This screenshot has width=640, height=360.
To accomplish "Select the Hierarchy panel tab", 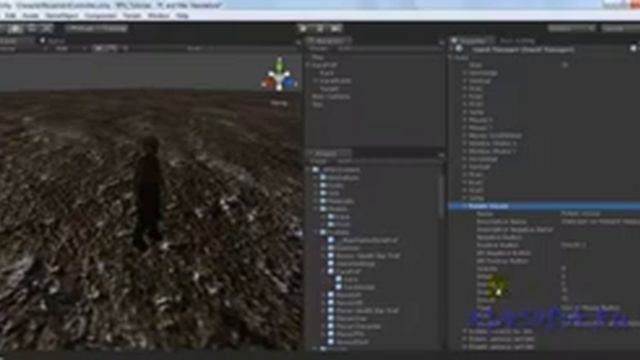I will (329, 41).
